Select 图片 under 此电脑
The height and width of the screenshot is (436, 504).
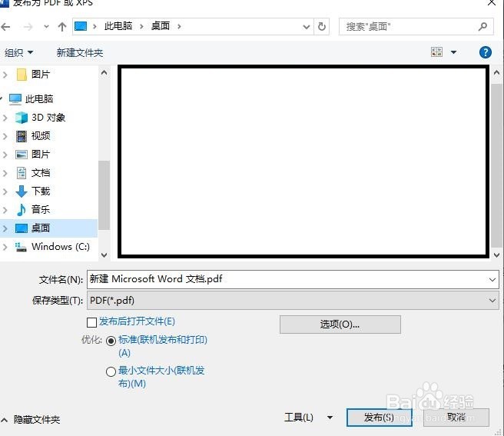[x=33, y=155]
